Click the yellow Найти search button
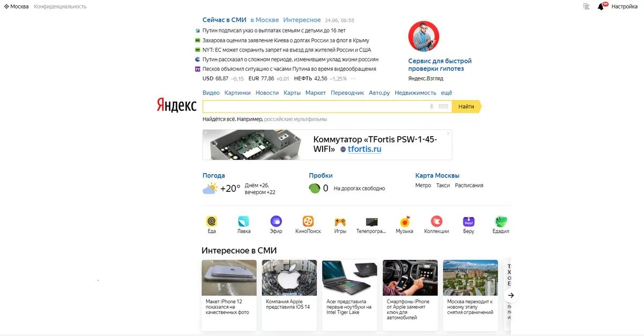The image size is (644, 336). [466, 107]
